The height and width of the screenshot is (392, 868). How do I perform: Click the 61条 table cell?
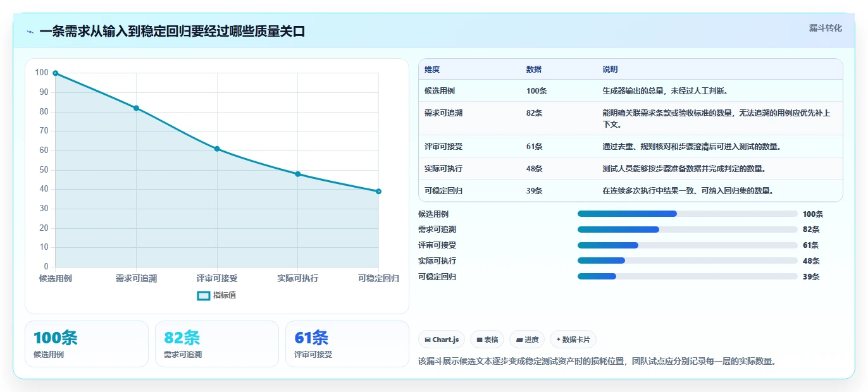click(x=535, y=147)
